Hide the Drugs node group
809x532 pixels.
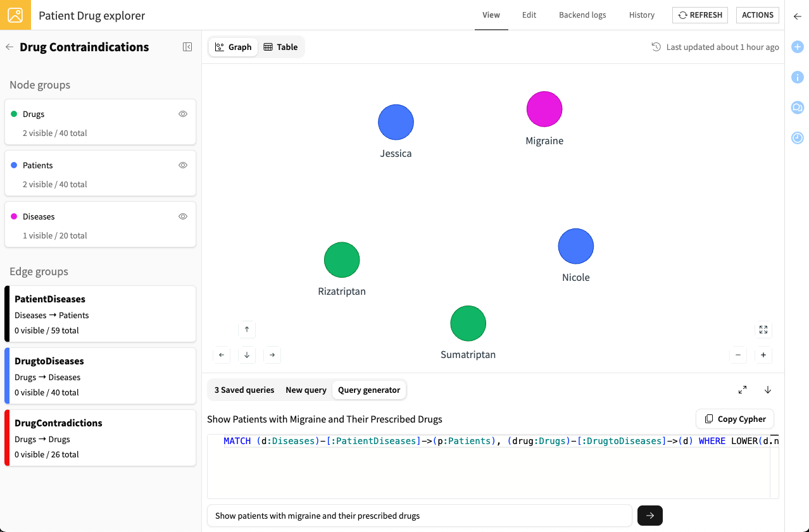183,114
